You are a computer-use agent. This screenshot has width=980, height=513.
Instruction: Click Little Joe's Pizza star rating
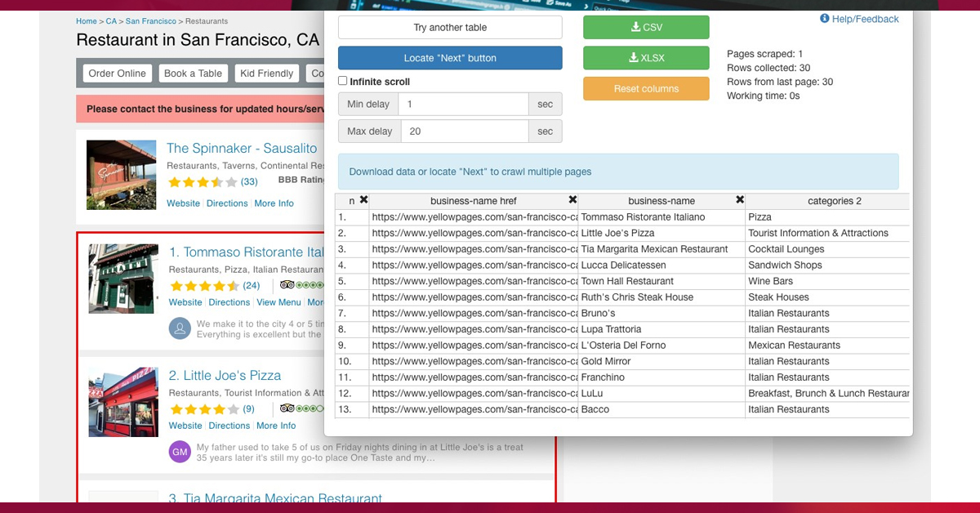coord(204,408)
